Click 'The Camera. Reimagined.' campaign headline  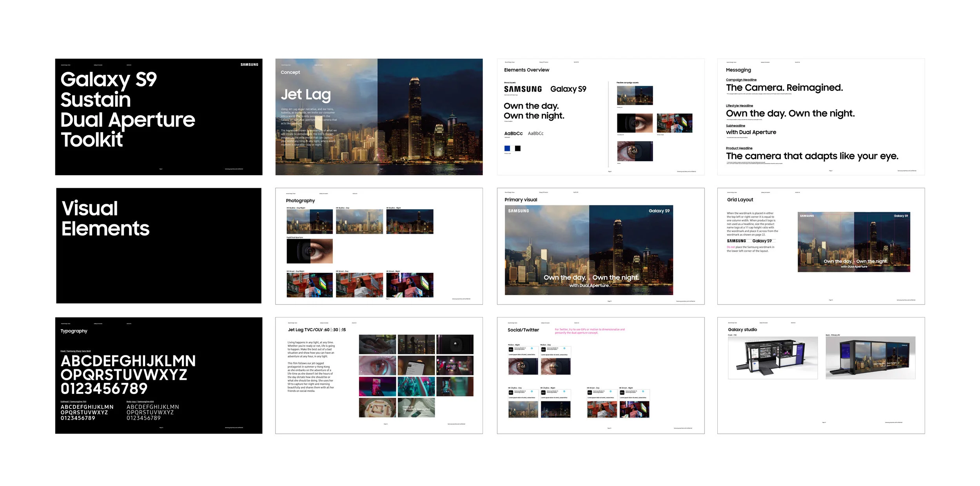[784, 88]
